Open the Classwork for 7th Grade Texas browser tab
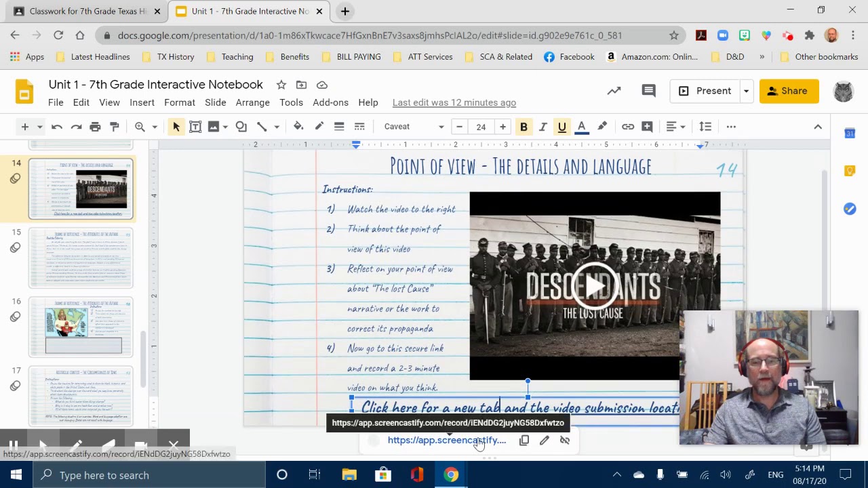868x488 pixels. click(80, 12)
